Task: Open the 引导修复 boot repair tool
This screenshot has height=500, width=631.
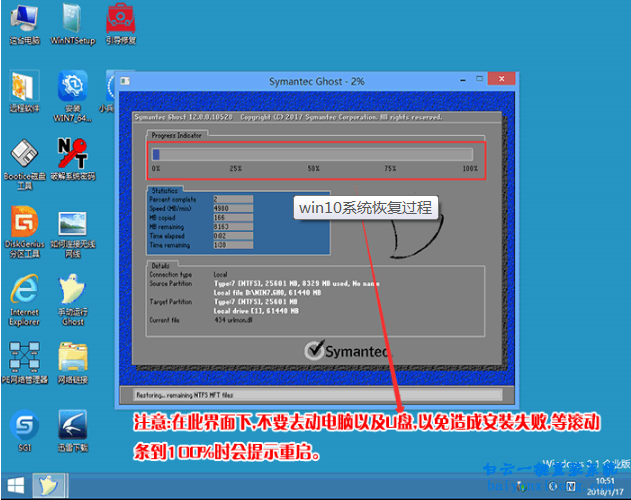Action: [x=122, y=19]
